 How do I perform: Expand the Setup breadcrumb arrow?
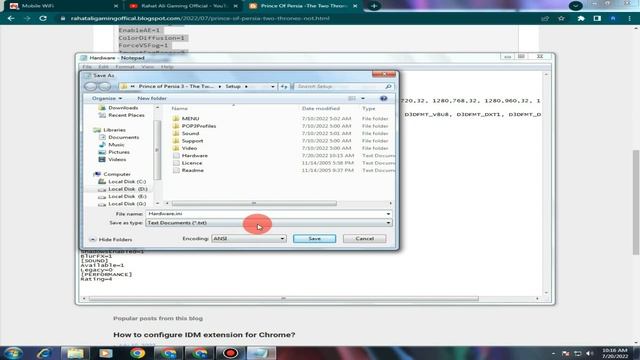point(246,87)
